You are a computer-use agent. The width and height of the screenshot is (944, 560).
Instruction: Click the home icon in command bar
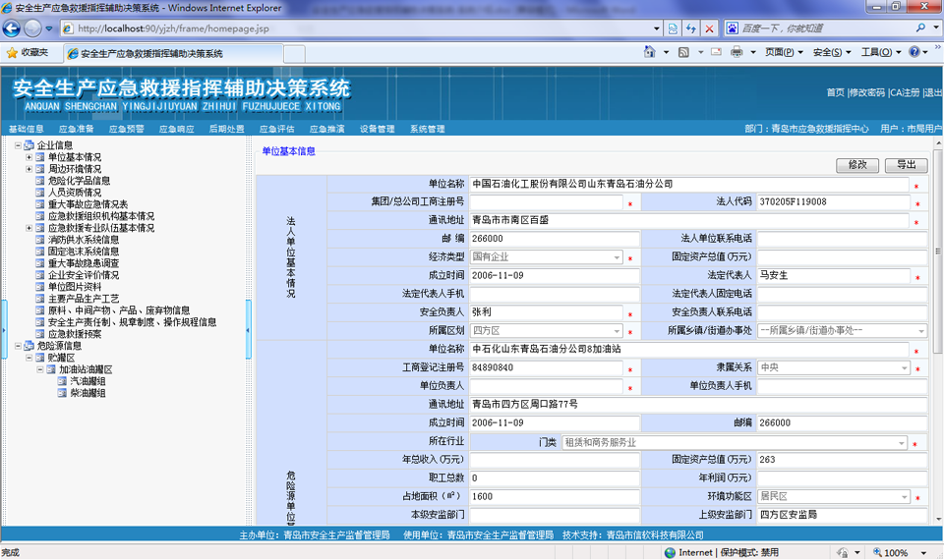coord(650,52)
